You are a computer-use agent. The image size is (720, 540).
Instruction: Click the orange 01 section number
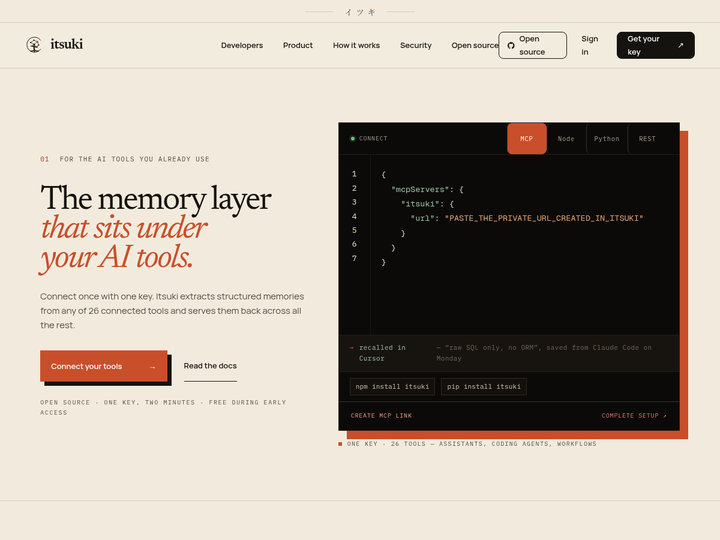pyautogui.click(x=45, y=159)
